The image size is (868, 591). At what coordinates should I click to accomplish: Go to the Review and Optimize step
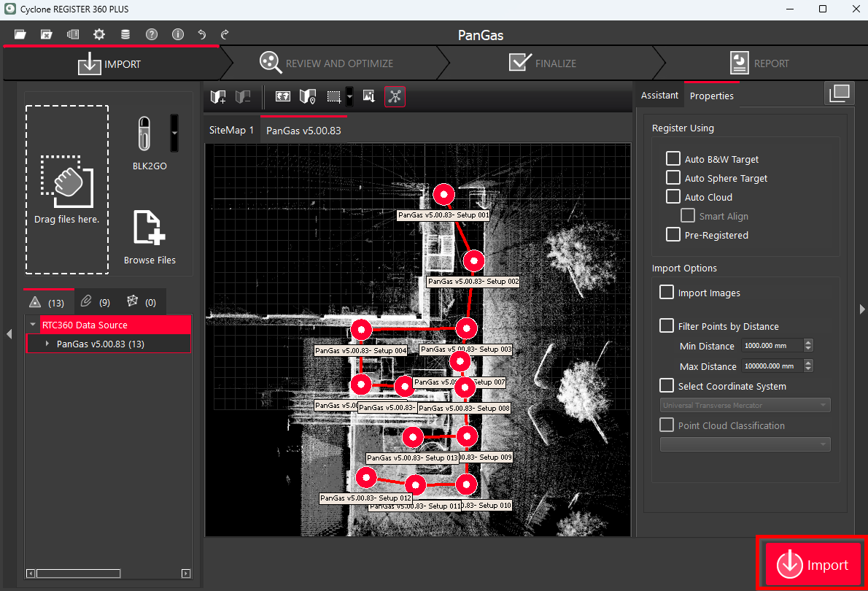click(x=328, y=63)
